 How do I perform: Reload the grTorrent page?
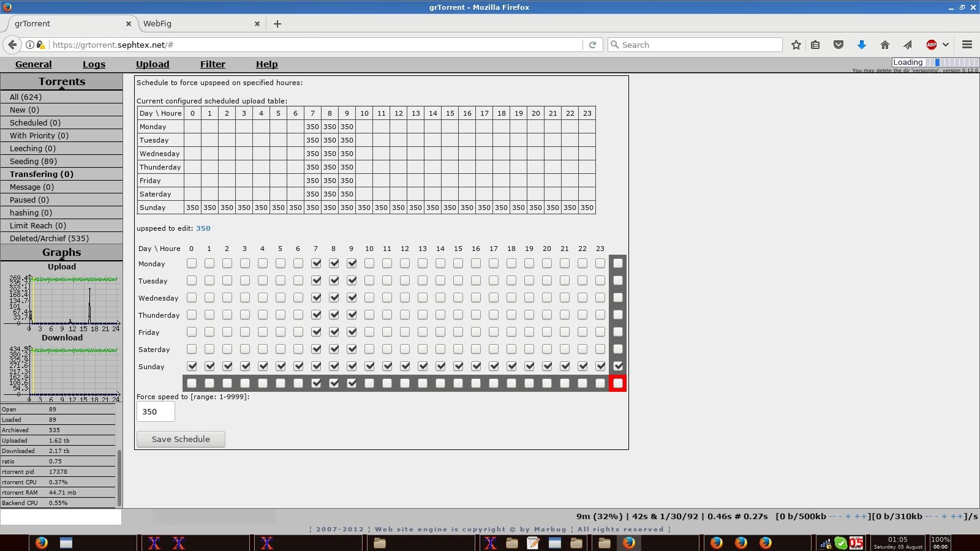[592, 45]
